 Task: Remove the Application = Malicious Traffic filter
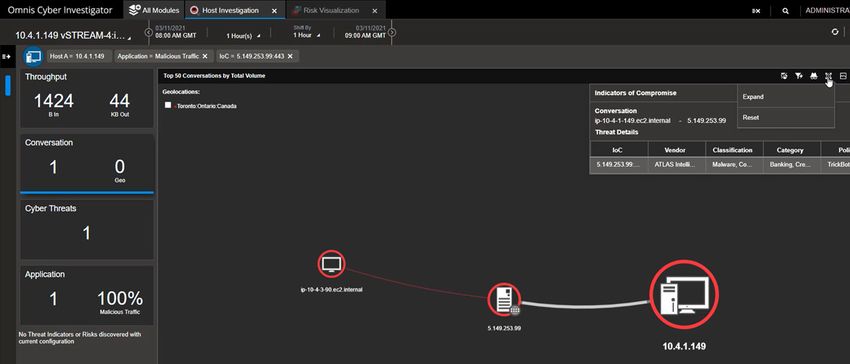pos(204,56)
